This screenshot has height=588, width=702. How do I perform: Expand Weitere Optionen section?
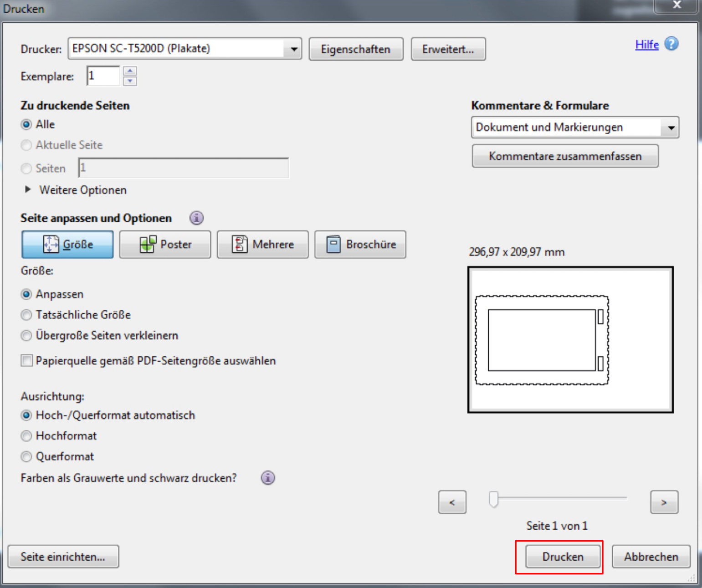tap(28, 189)
